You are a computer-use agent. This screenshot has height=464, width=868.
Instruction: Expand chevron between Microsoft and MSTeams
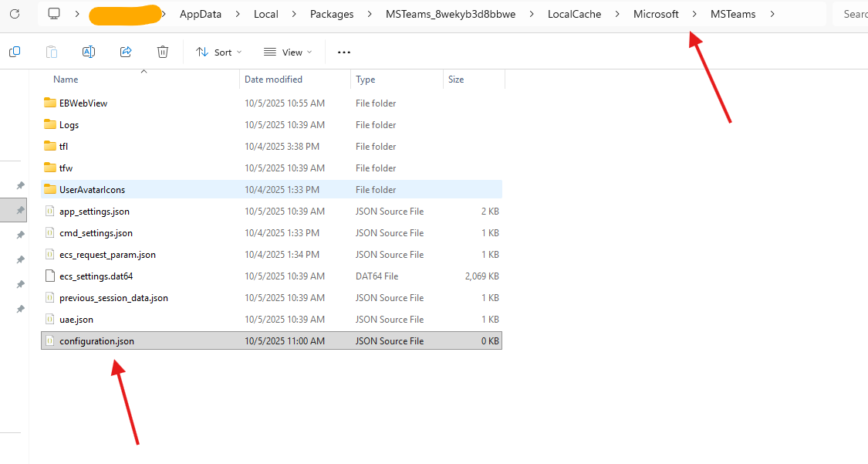tap(695, 14)
